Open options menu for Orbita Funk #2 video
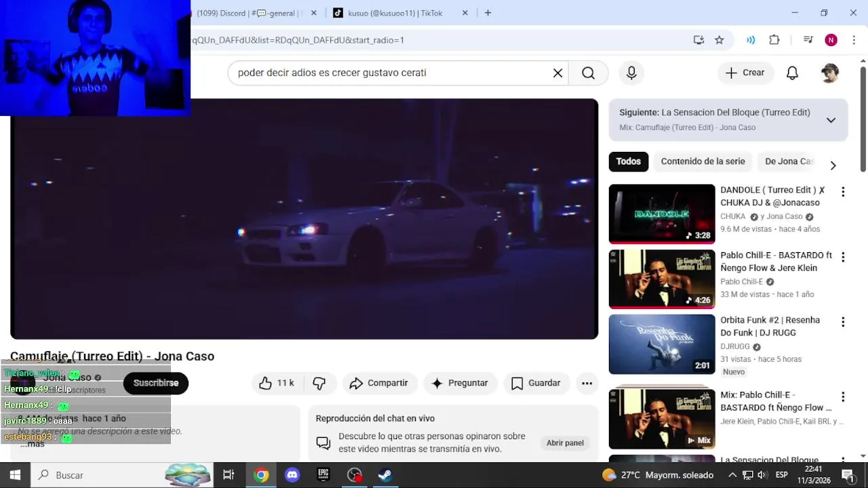Screen dimensions: 868x488 click(843, 322)
